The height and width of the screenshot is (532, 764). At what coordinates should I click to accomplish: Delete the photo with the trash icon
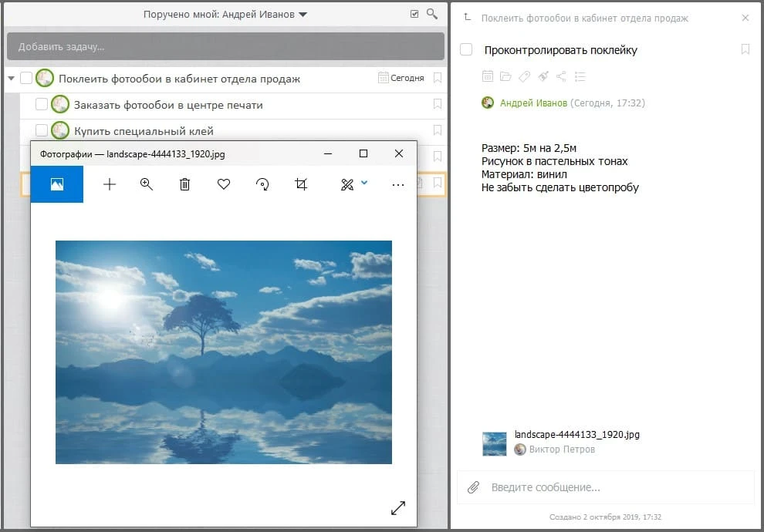click(184, 184)
